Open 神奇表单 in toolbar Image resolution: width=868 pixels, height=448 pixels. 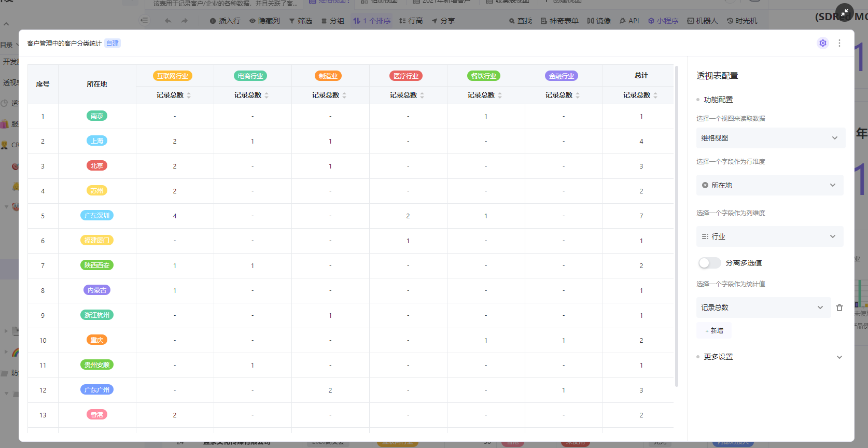[559, 21]
